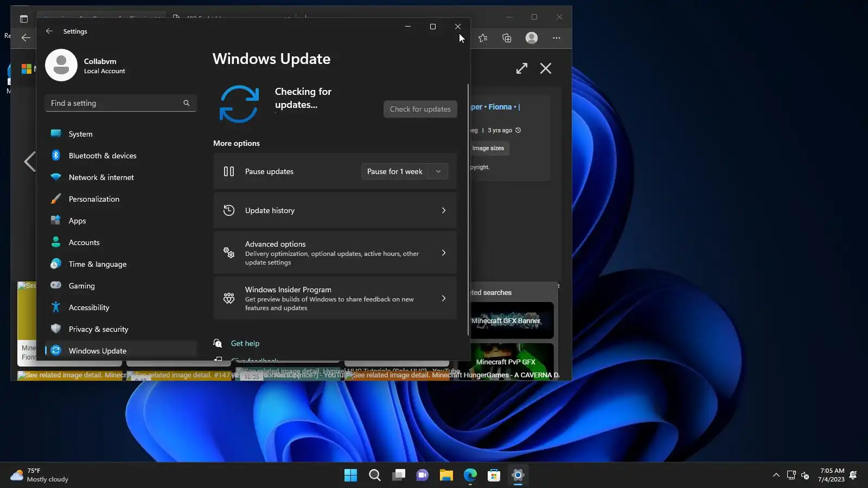Open the clock and date flyout

pyautogui.click(x=831, y=475)
